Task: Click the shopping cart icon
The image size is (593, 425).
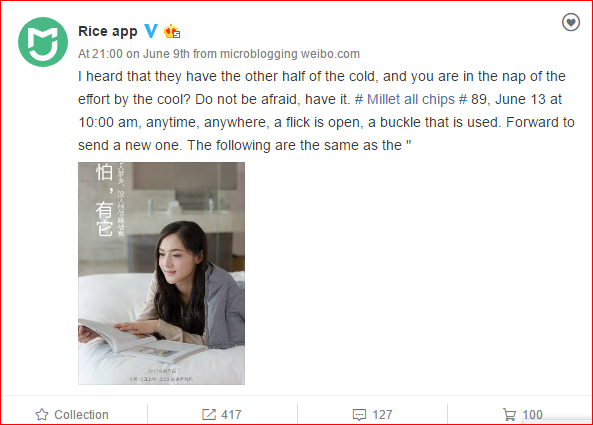Action: pyautogui.click(x=509, y=415)
